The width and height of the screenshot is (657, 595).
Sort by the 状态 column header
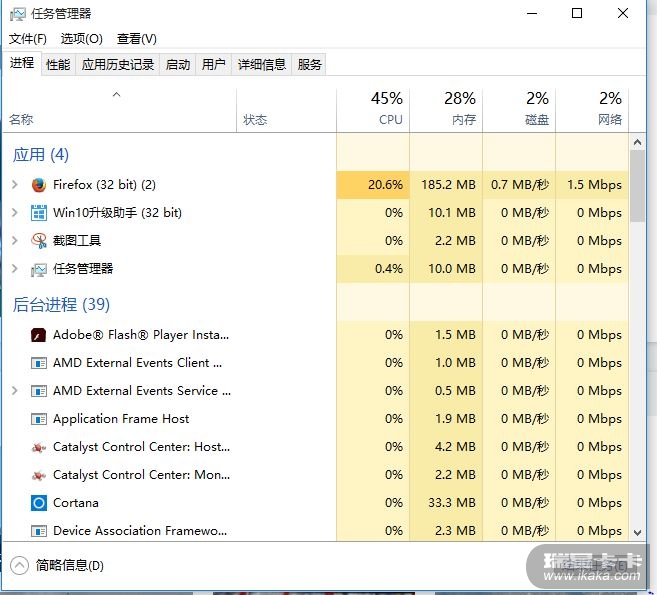[x=287, y=111]
